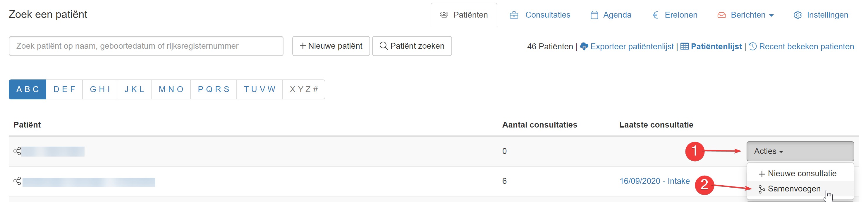
Task: Click the history clock icon for recent patients
Action: 753,46
